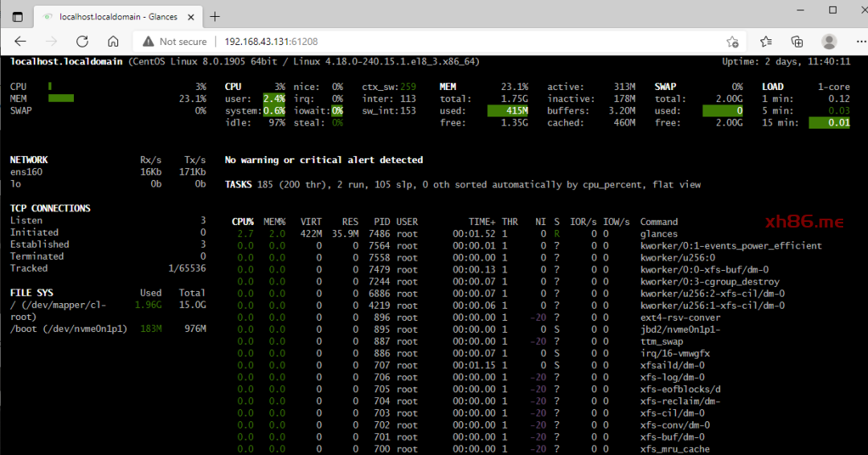Click the green MEM usage bar
This screenshot has height=455, width=868.
(x=61, y=98)
